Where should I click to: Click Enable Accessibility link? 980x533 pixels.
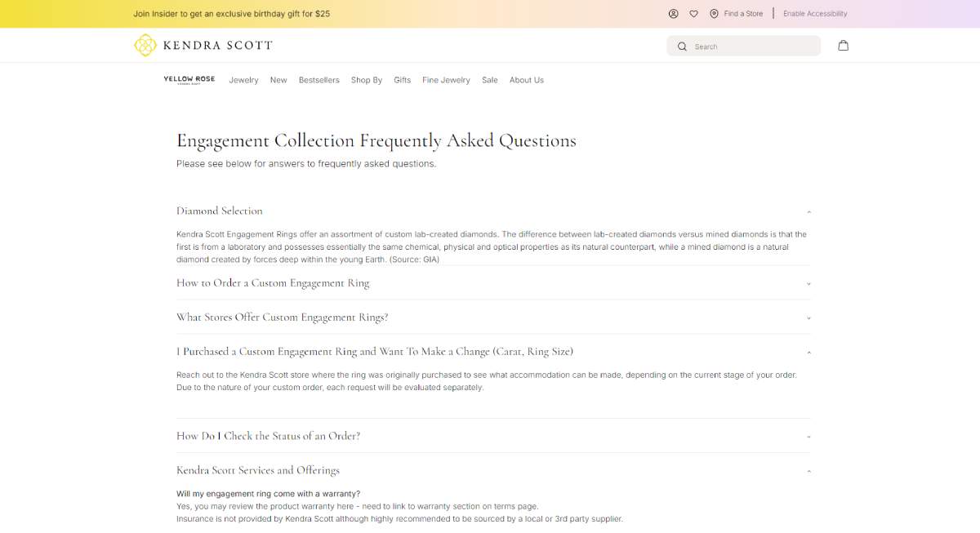[815, 14]
